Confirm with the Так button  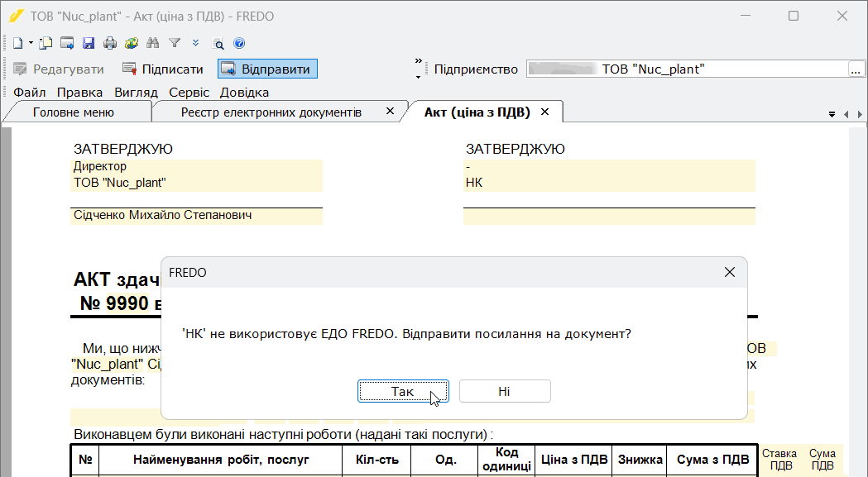pos(403,391)
